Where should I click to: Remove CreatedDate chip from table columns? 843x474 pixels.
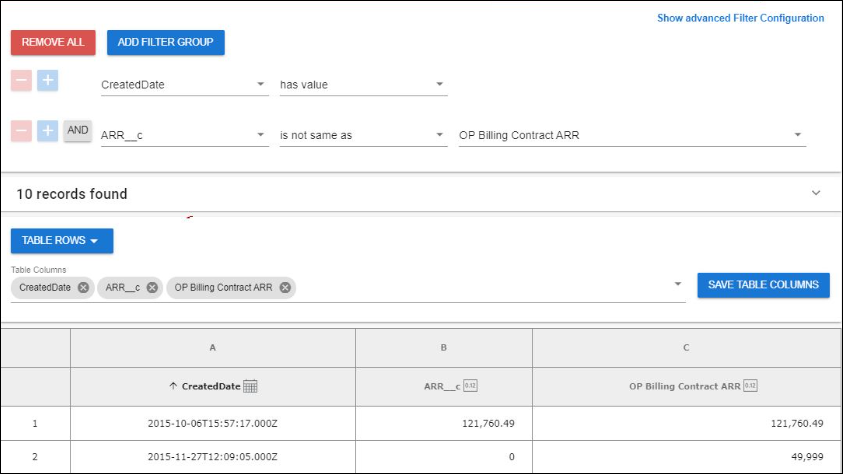point(83,288)
